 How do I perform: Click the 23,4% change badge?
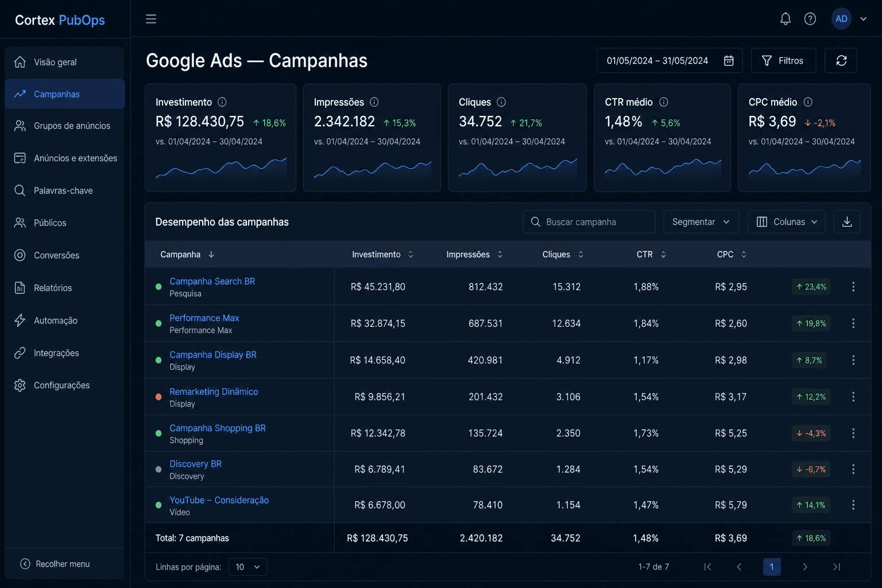coord(811,287)
